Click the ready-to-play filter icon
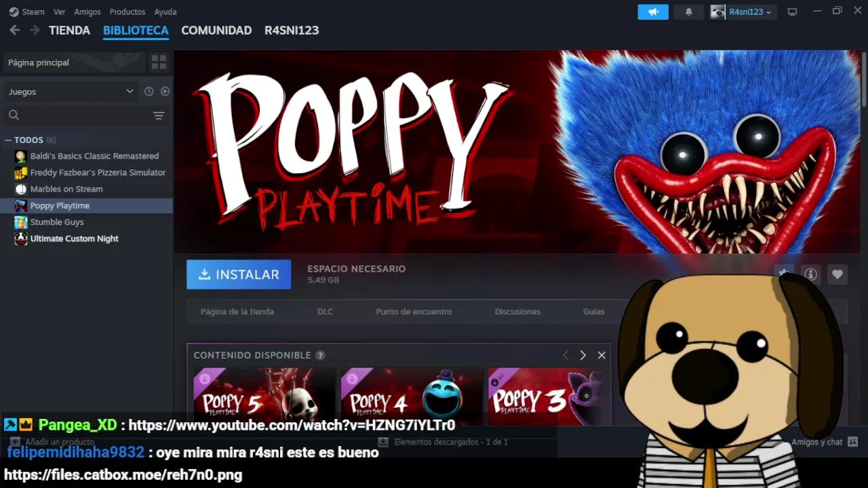This screenshot has width=868, height=488. (165, 91)
